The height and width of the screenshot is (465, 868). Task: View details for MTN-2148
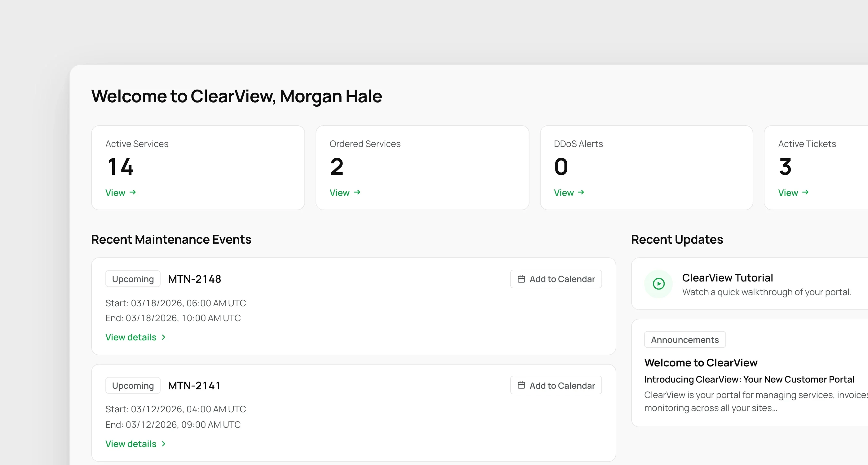(135, 337)
